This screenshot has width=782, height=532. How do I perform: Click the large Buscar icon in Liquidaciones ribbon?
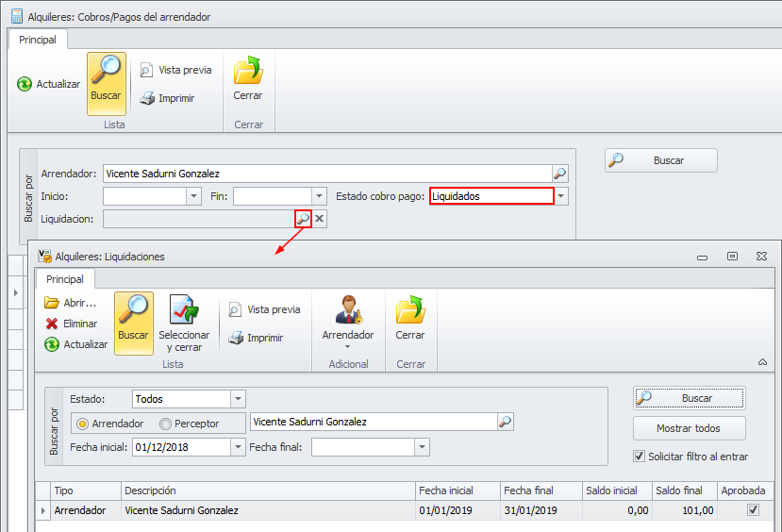click(x=133, y=324)
